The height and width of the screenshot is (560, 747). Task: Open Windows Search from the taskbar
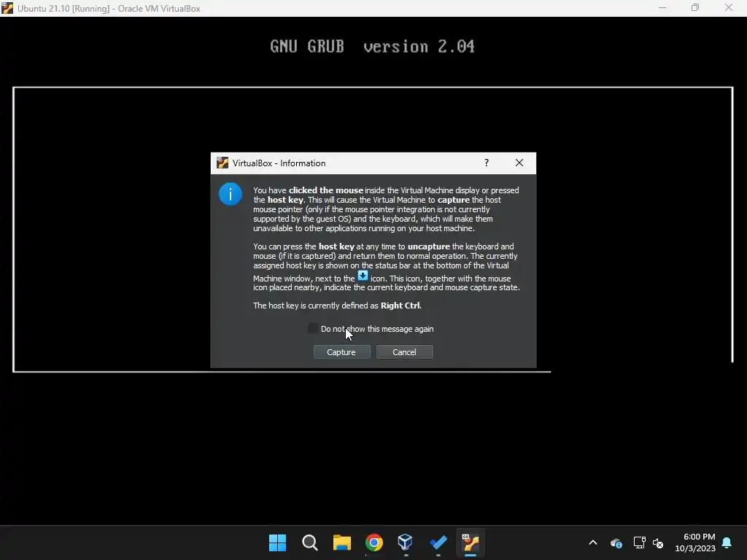pos(309,542)
